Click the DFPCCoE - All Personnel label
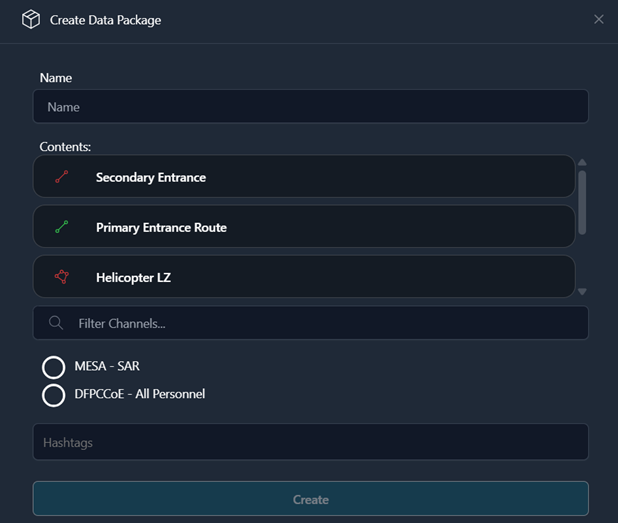The height and width of the screenshot is (523, 618). point(139,394)
